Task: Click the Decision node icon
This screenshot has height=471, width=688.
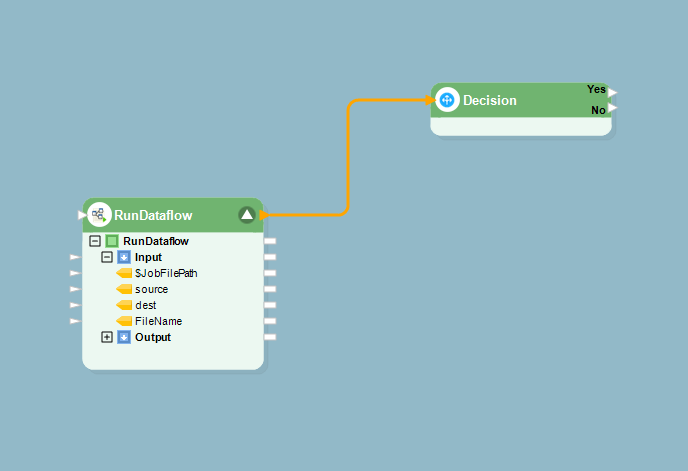Action: [x=447, y=100]
